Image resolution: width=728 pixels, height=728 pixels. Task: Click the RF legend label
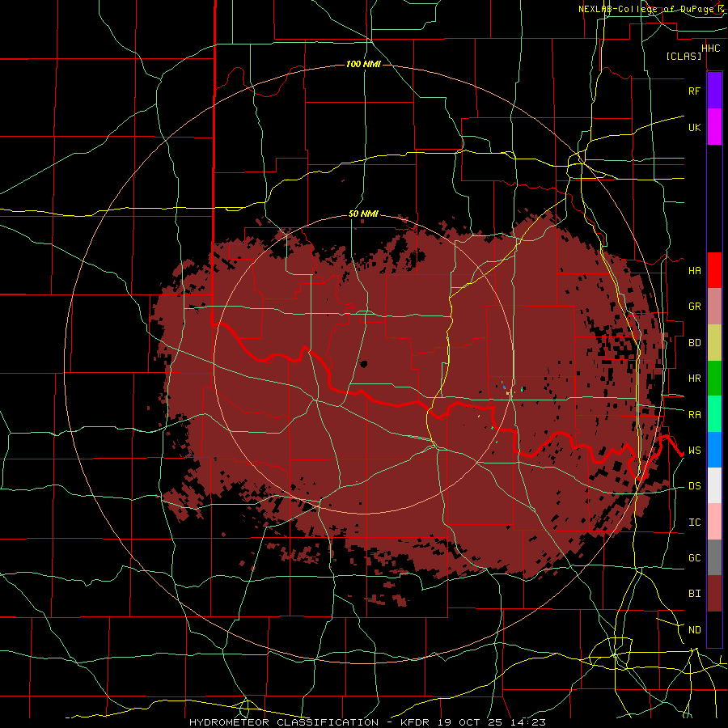click(694, 91)
